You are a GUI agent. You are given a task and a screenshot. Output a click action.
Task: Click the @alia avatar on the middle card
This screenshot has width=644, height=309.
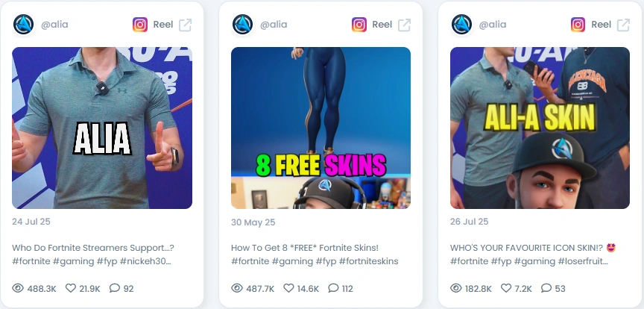[x=242, y=25]
